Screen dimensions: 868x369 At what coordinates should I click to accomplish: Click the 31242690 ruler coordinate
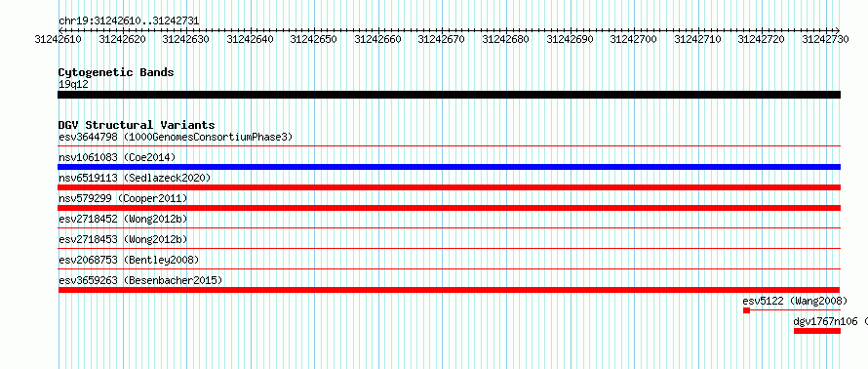coord(571,39)
